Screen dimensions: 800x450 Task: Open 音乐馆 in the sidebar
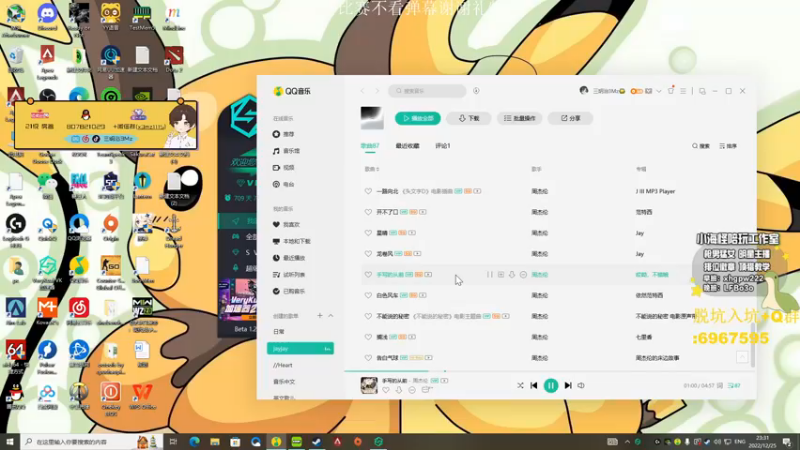tap(286, 151)
